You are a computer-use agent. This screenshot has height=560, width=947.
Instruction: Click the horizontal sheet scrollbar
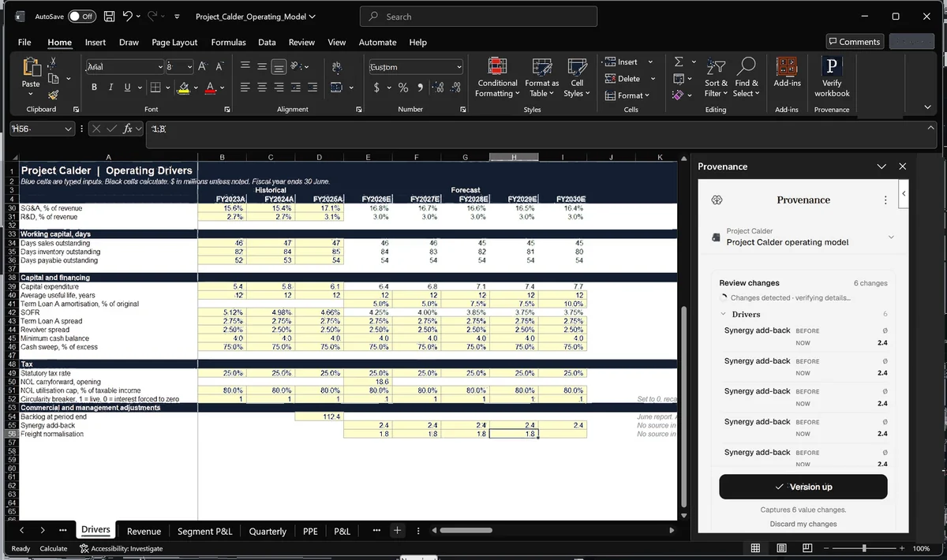pyautogui.click(x=466, y=531)
